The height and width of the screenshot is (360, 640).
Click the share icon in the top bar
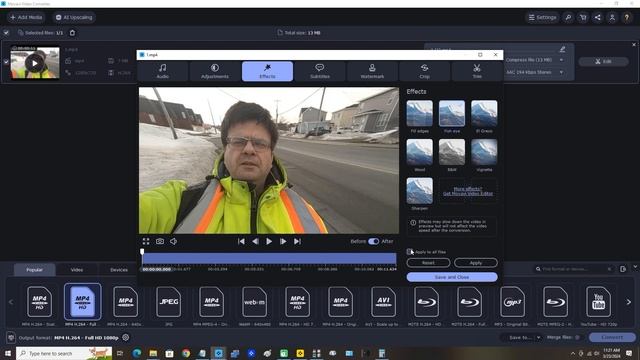coord(598,18)
